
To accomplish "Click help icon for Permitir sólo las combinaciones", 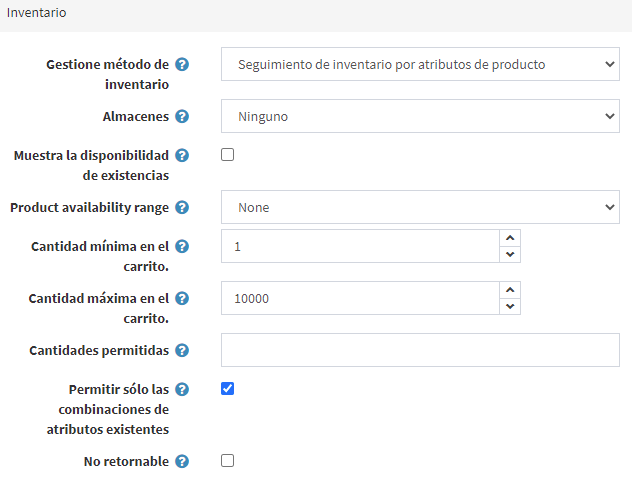I will [x=182, y=390].
